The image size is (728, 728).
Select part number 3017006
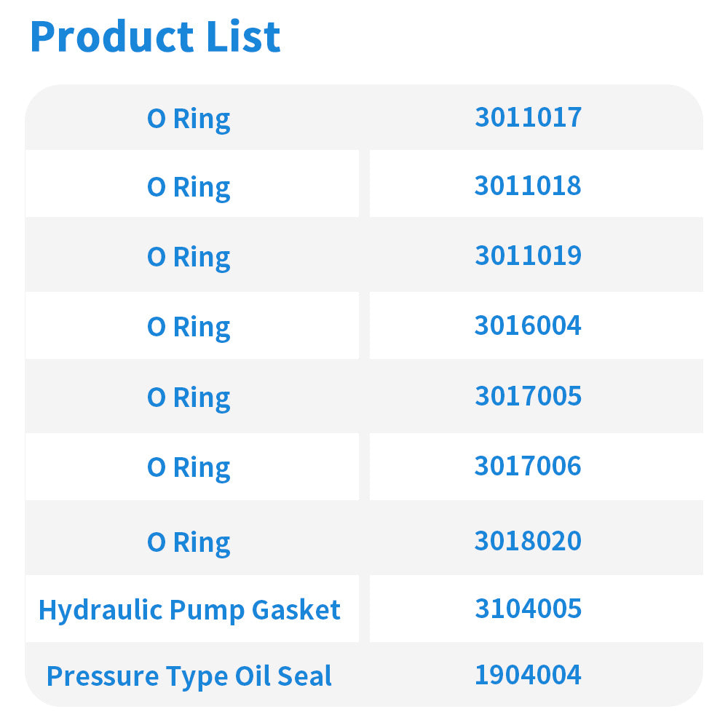(x=528, y=466)
